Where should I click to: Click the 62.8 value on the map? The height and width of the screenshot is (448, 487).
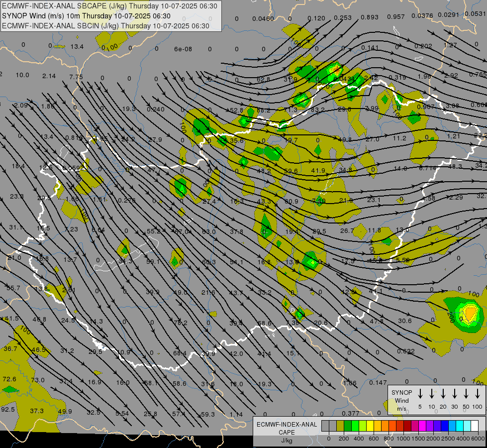[263, 80]
